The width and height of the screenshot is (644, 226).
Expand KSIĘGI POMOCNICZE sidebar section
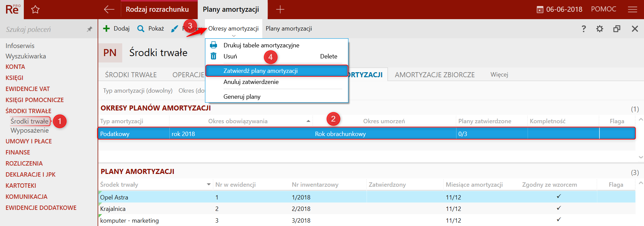pos(35,100)
